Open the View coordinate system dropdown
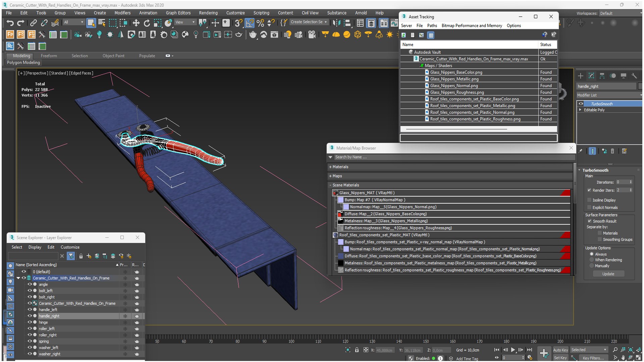The height and width of the screenshot is (362, 644). (185, 22)
